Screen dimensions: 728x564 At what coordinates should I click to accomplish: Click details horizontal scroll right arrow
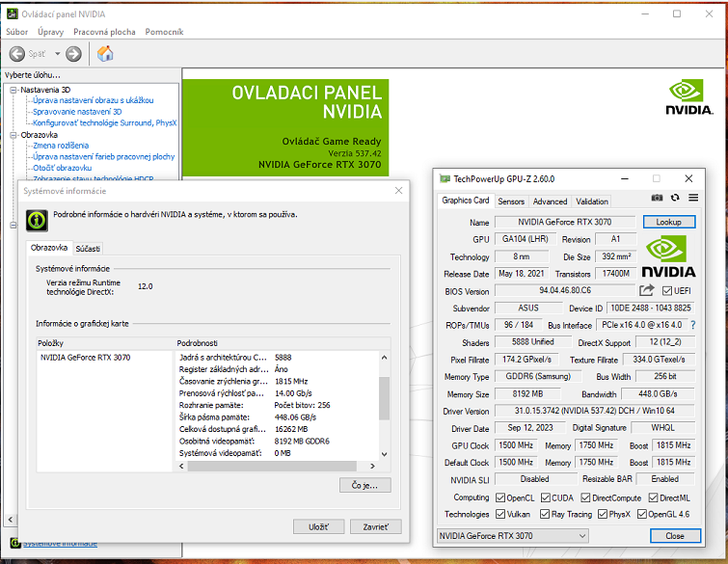pyautogui.click(x=373, y=466)
